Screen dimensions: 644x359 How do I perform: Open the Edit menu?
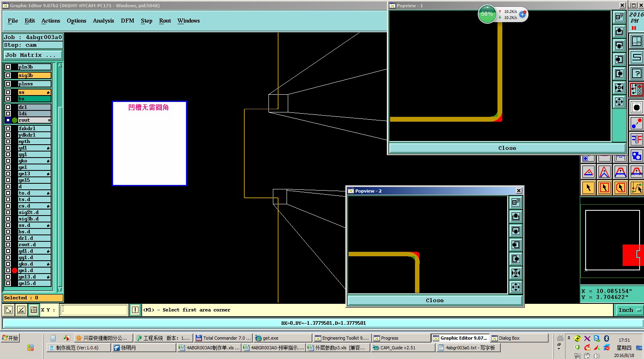(30, 21)
